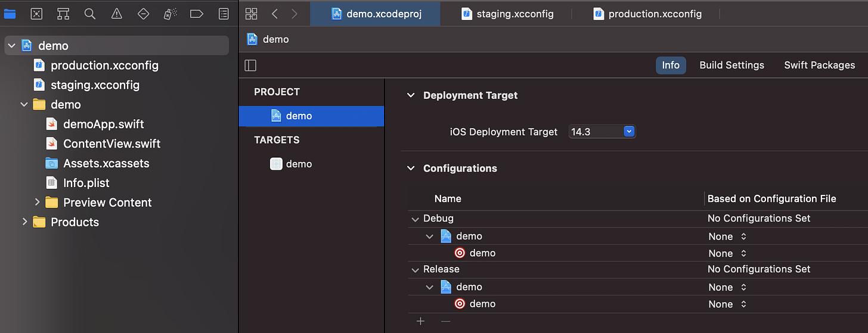Select staging.xcconfig in the navigator

[87, 85]
